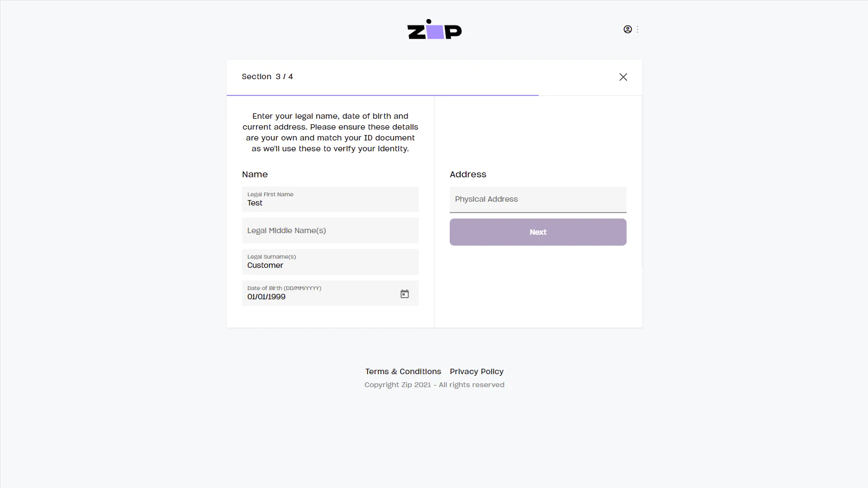Focus the Legal Middle Name(s) field

pos(330,230)
